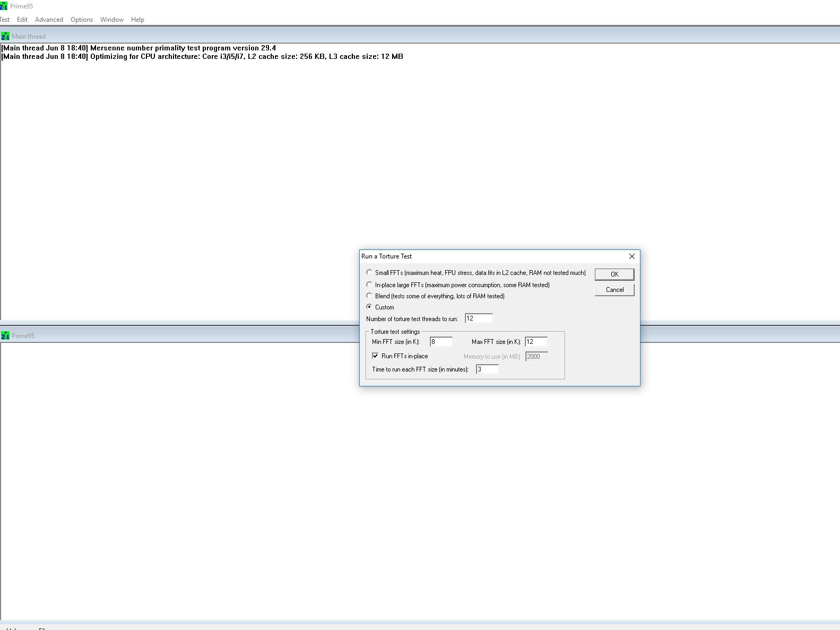
Task: Click the Main thread window title bar
Action: (x=420, y=36)
